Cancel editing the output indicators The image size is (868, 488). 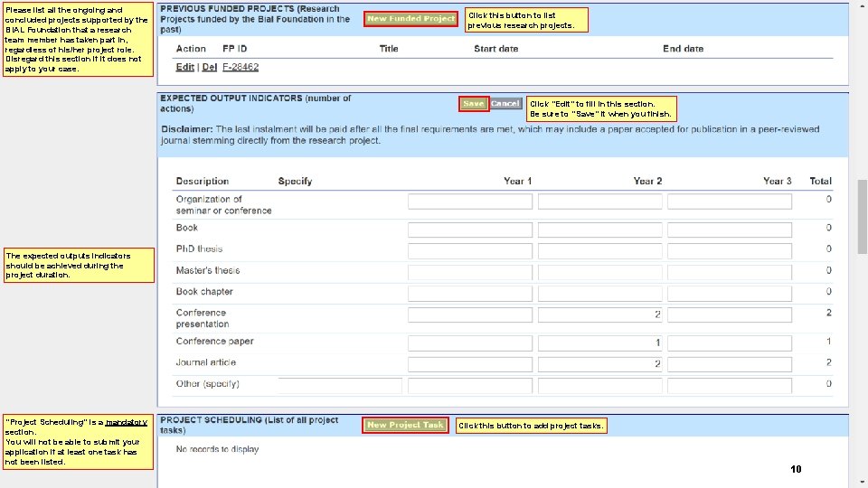tap(505, 103)
